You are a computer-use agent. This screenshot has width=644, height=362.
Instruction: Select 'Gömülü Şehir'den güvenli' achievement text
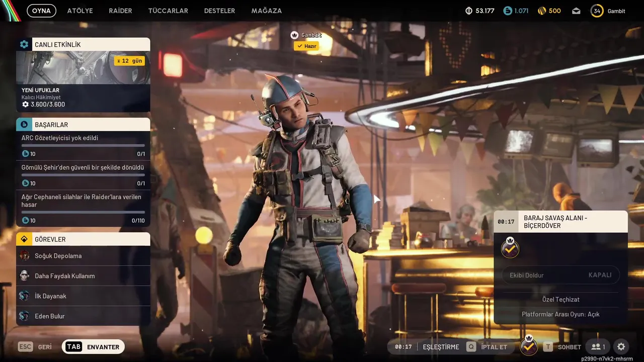pyautogui.click(x=83, y=167)
